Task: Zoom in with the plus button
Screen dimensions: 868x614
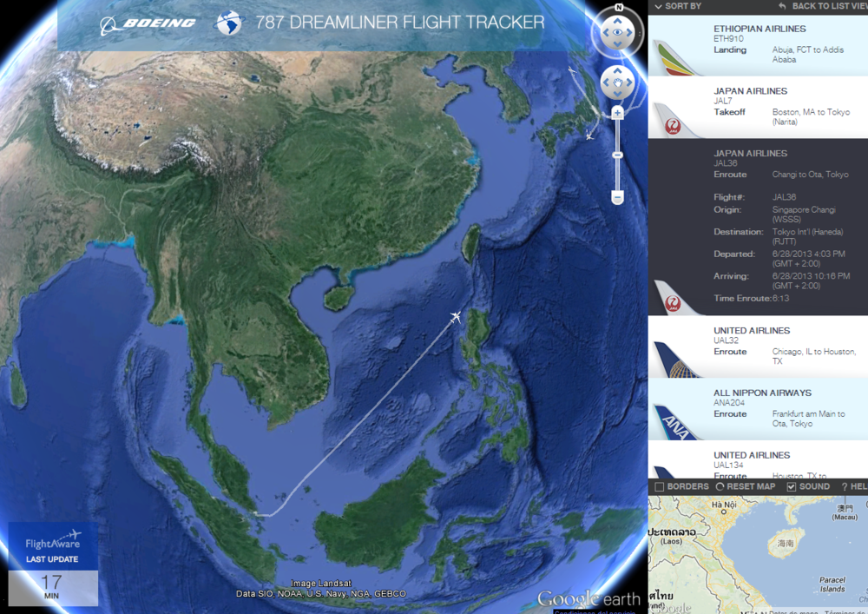Action: pos(617,113)
